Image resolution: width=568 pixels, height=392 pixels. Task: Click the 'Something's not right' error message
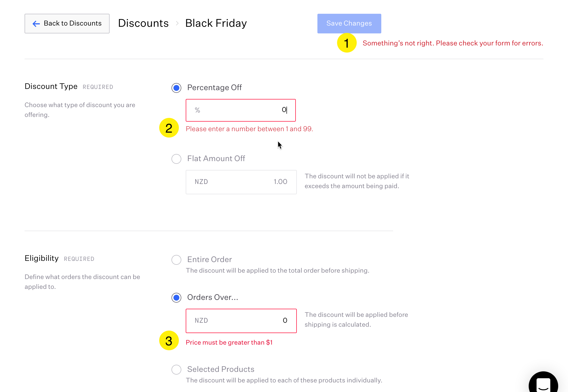pyautogui.click(x=453, y=43)
